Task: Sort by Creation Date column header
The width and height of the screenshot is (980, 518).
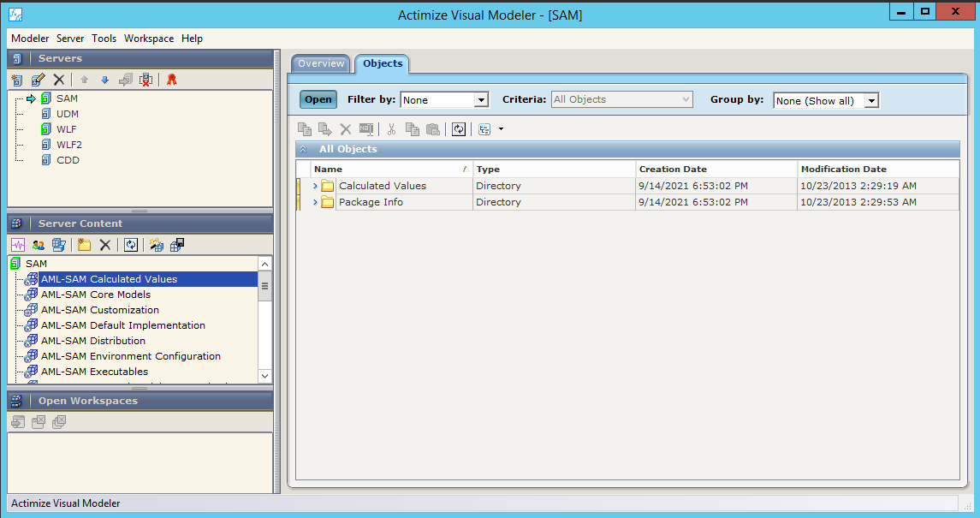Action: (716, 170)
